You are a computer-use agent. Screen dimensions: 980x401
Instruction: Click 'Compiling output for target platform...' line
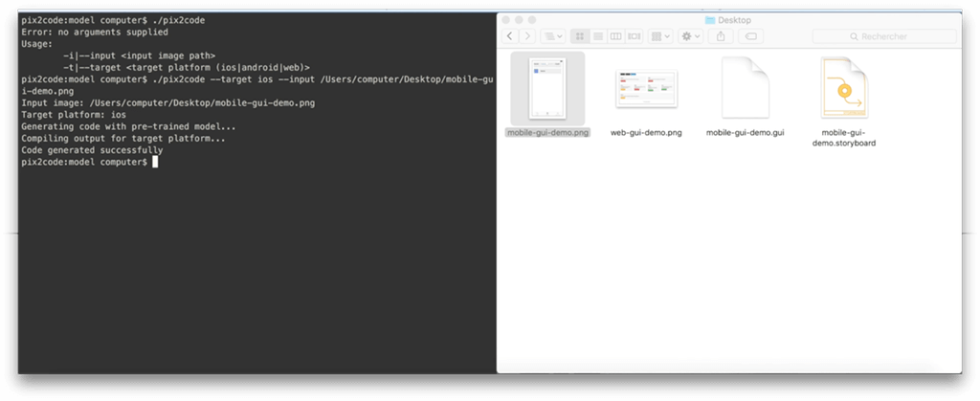point(123,139)
